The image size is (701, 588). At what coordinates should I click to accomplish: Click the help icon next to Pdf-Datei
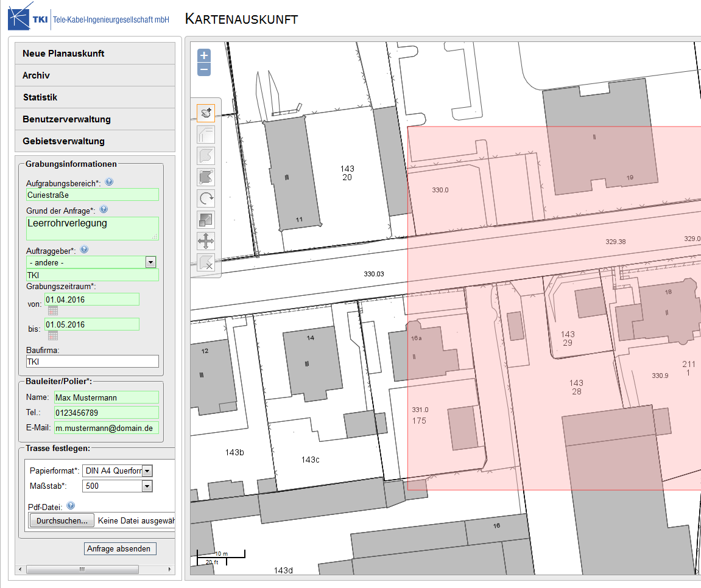tap(70, 505)
